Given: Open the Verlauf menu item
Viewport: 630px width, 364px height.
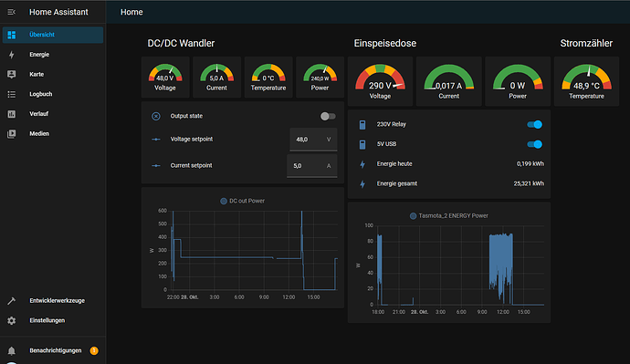Looking at the screenshot, I should [x=53, y=114].
